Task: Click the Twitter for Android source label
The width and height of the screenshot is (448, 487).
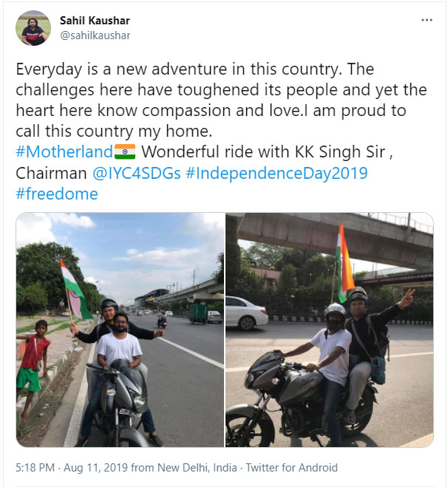Action: click(292, 468)
